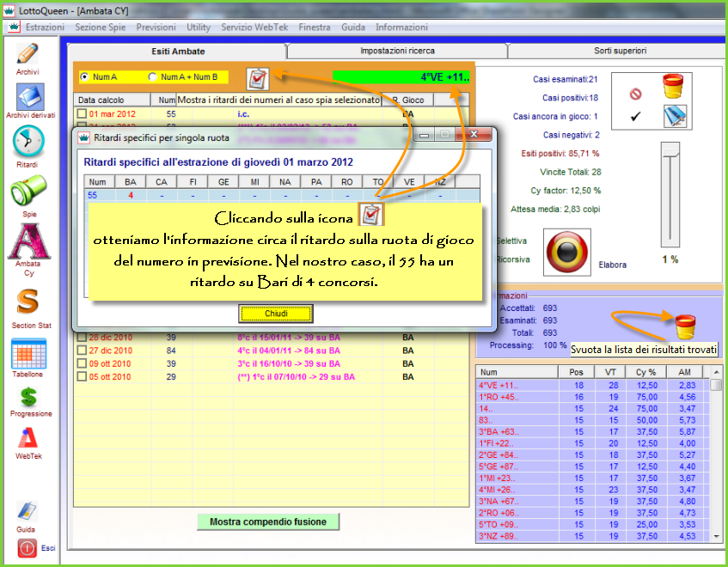Select the Num A + Num B radio button
The width and height of the screenshot is (728, 567).
tap(152, 77)
